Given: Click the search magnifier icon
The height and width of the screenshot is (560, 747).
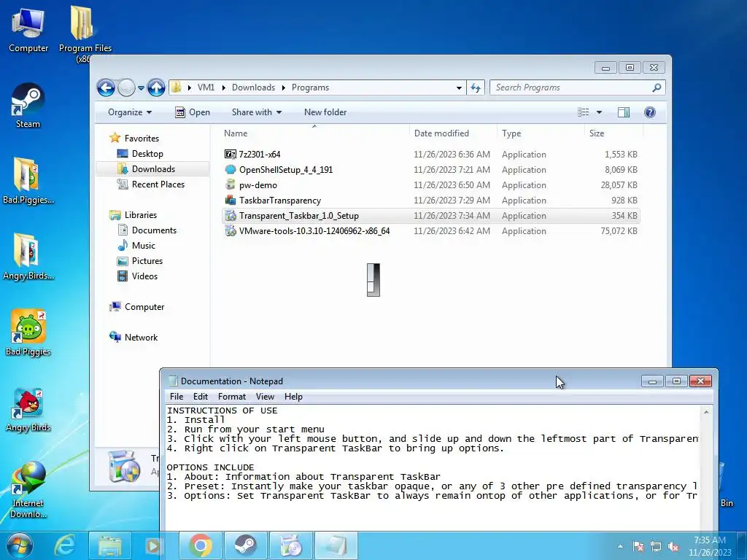Looking at the screenshot, I should point(657,87).
